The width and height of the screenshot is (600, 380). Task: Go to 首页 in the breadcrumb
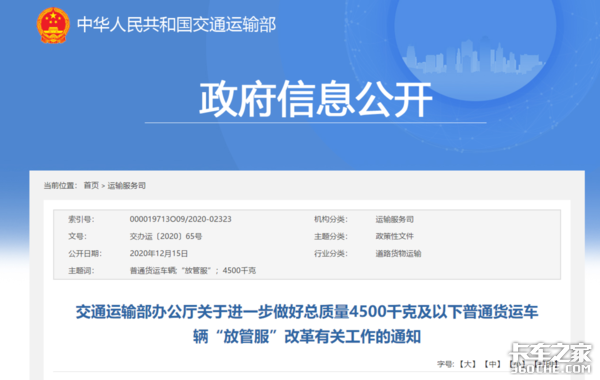tap(91, 186)
